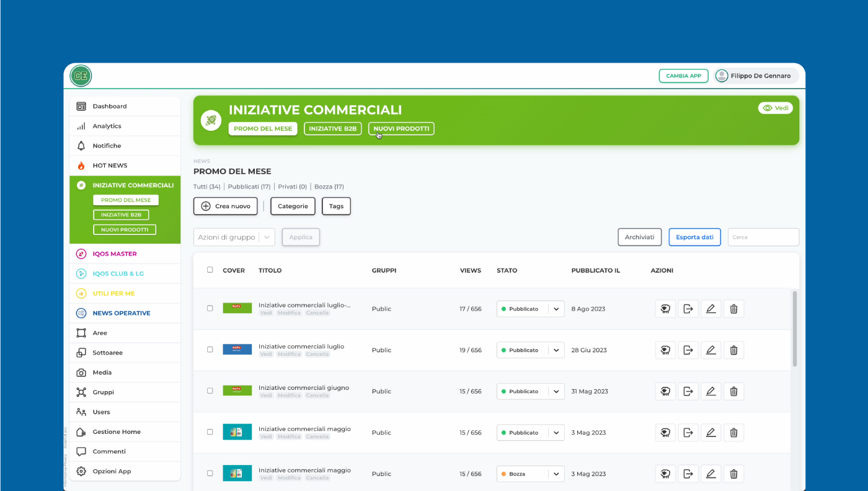Click export arrow icon for Iniziative commerciali giugno row
868x491 pixels.
(x=688, y=391)
